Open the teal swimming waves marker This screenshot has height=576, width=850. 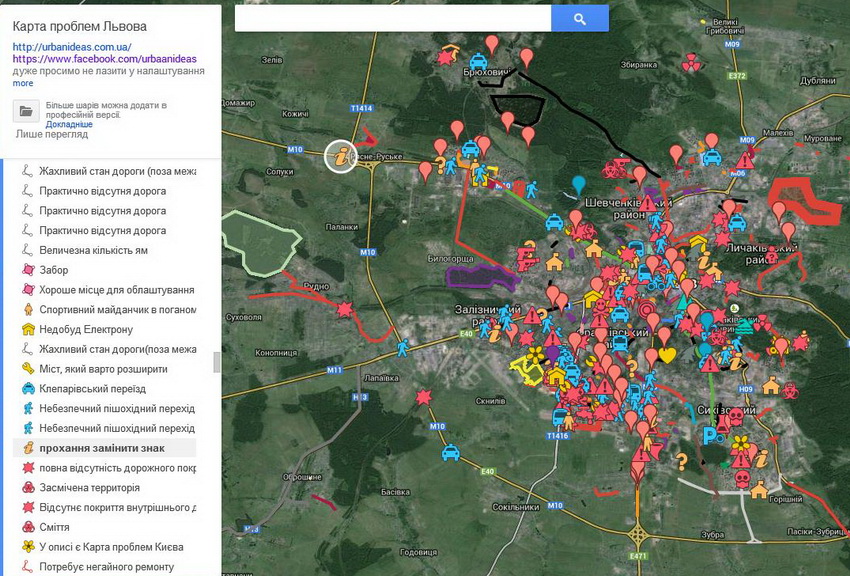coord(744,327)
